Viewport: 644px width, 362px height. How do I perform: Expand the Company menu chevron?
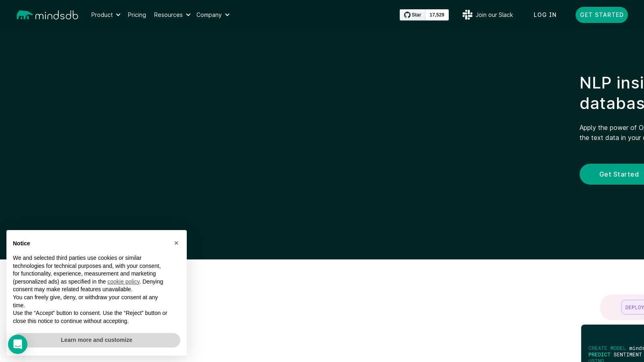(227, 15)
